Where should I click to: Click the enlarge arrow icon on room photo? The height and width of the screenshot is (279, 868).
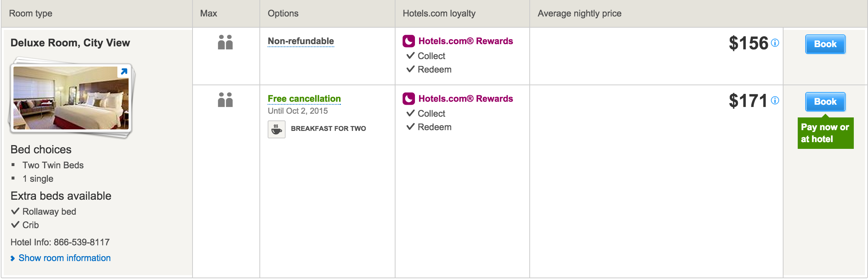[124, 71]
